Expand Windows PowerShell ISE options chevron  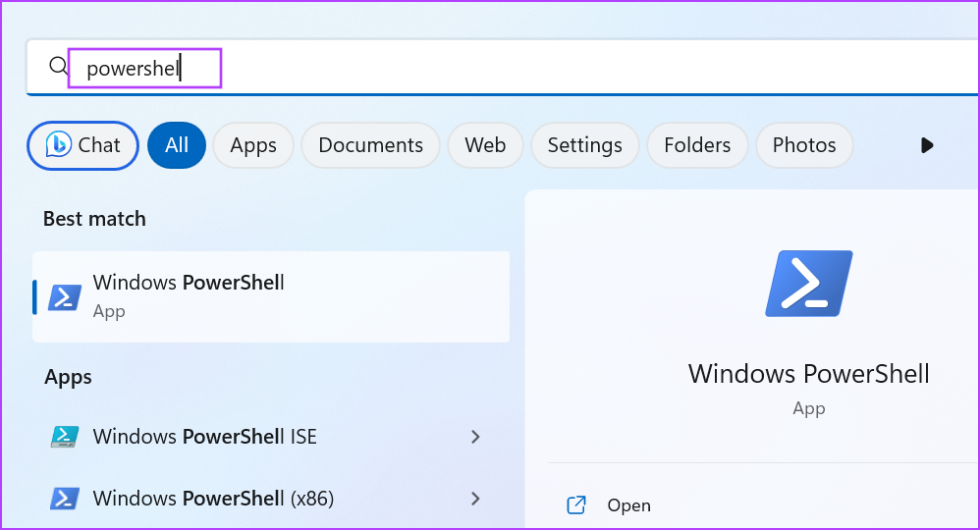point(475,437)
